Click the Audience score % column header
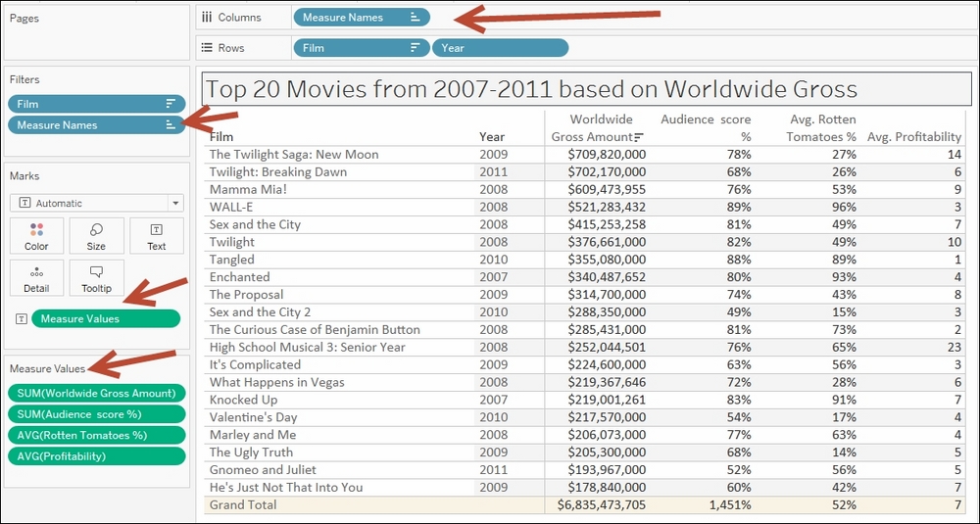This screenshot has width=980, height=524. (706, 127)
